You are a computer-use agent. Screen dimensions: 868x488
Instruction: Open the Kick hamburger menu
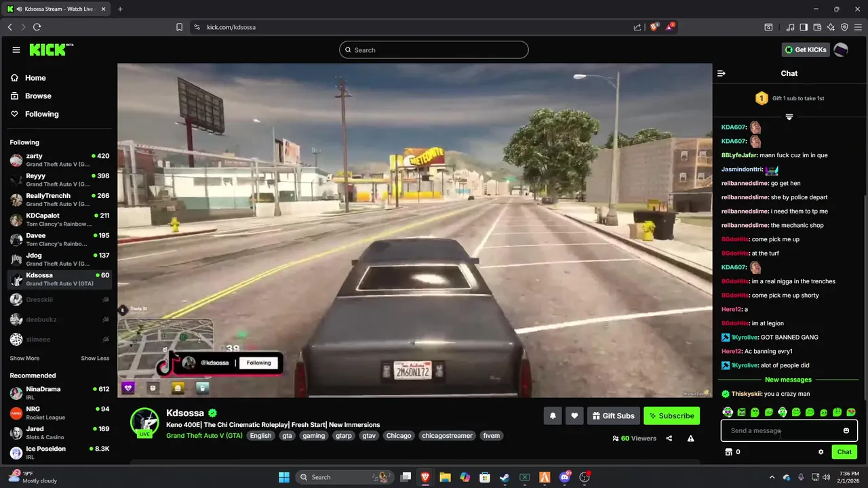pyautogui.click(x=16, y=49)
